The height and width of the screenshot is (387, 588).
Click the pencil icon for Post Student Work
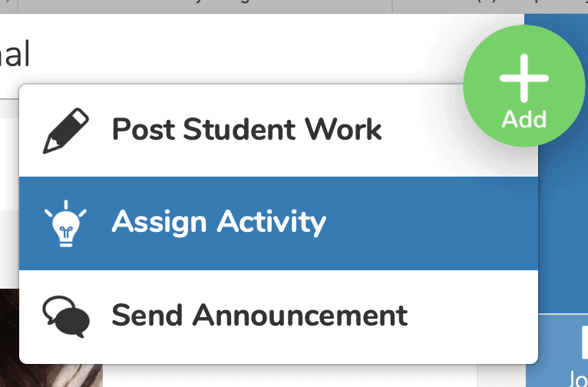point(66,131)
